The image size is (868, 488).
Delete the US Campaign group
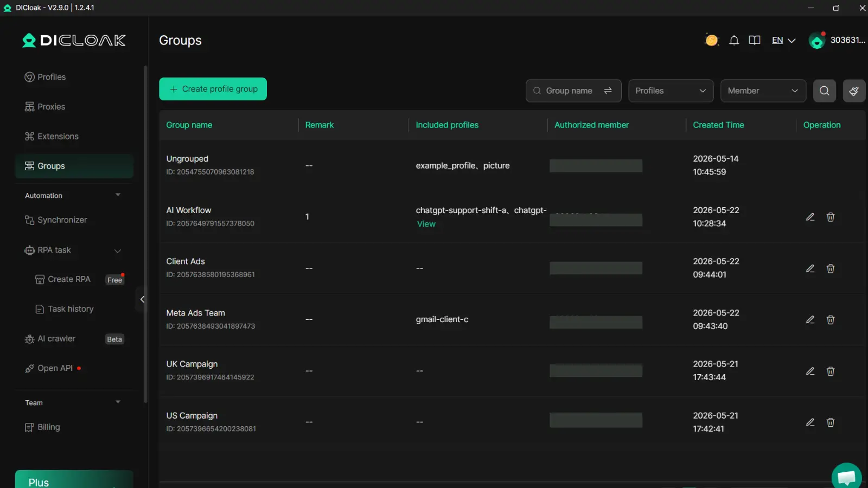(x=830, y=422)
